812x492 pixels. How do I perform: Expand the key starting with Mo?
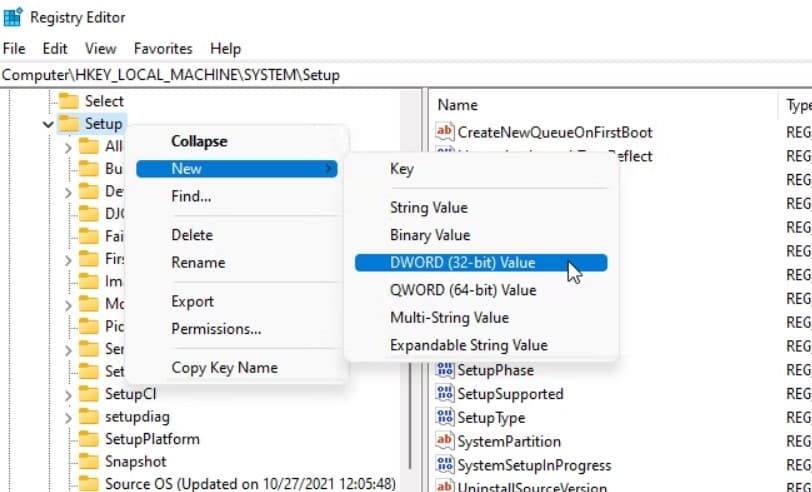coord(68,305)
